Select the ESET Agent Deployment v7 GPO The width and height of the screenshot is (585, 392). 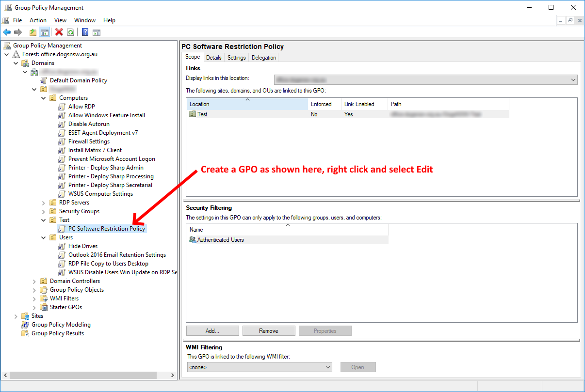[103, 133]
